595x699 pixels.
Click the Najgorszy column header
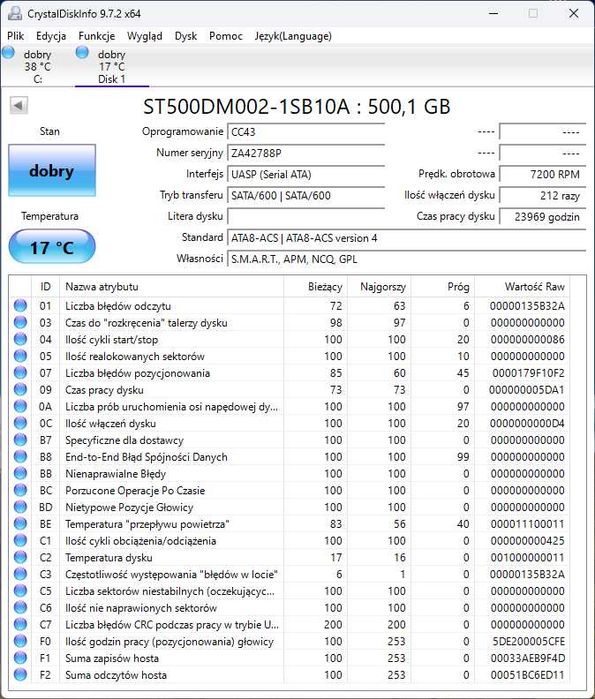pos(379,287)
